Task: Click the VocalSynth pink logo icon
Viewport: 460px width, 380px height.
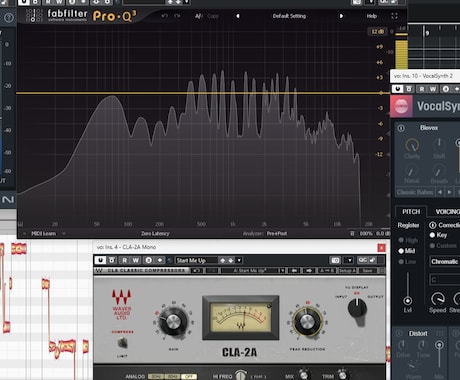Action: click(x=401, y=106)
